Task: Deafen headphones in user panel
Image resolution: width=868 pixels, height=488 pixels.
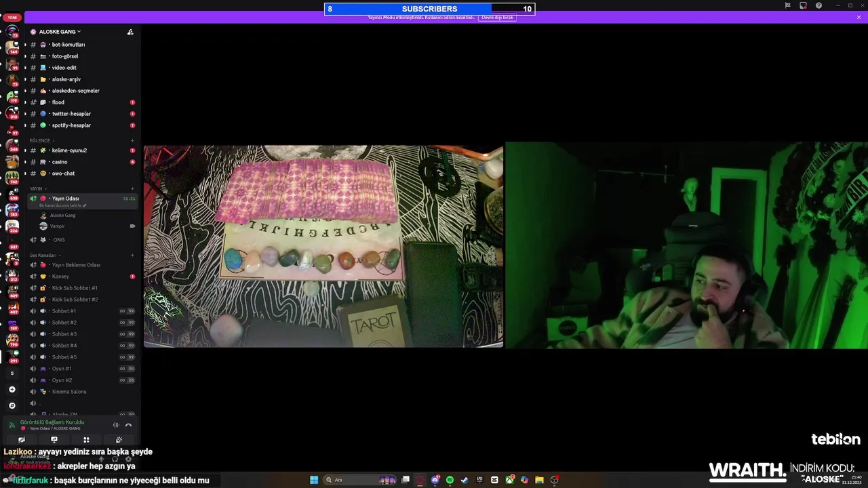Action: (115, 459)
